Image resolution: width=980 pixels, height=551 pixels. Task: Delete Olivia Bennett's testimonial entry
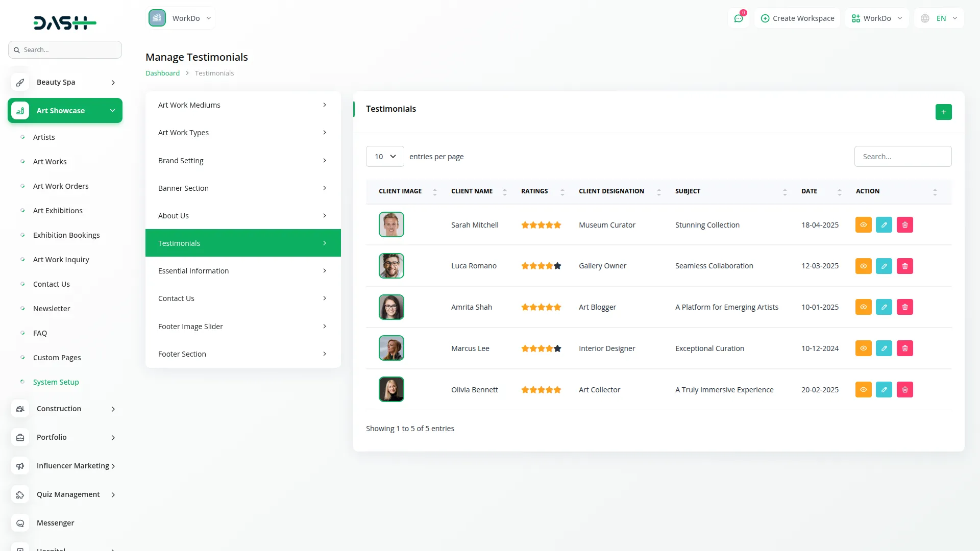(x=904, y=390)
